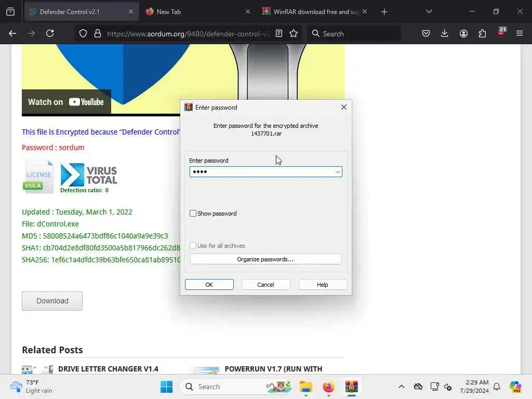
Task: Click WinRAR icon in dialog title
Action: (188, 107)
